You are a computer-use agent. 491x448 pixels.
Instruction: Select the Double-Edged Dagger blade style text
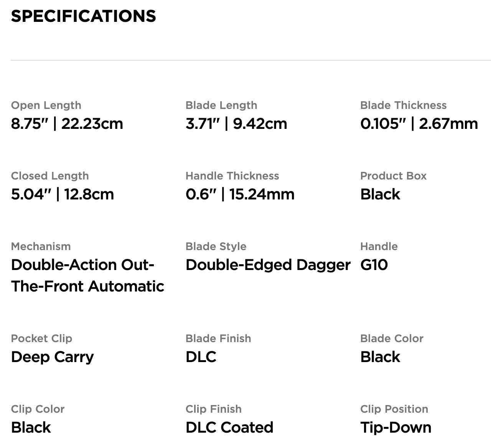tap(268, 265)
